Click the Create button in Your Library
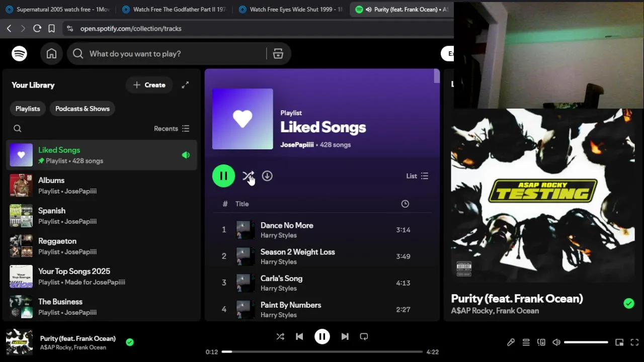 149,85
